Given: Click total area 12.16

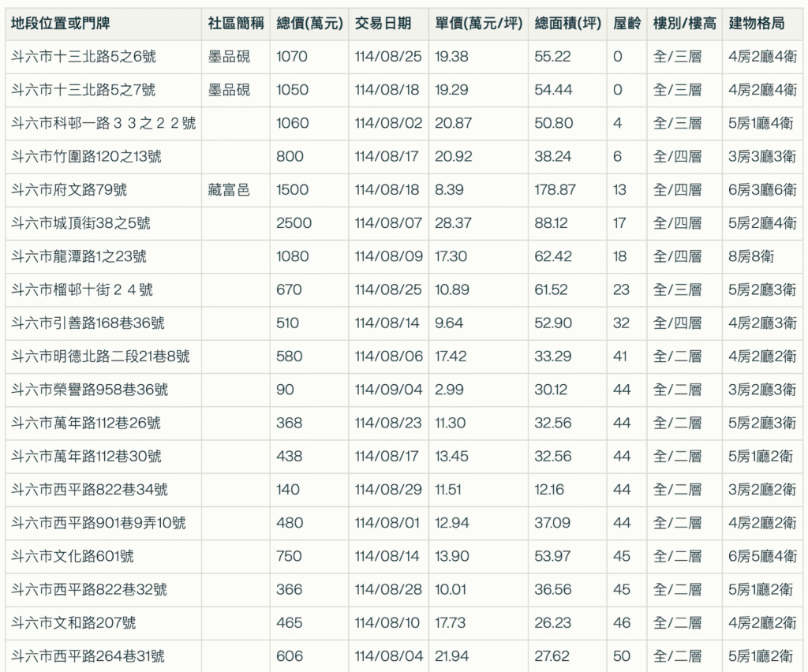Looking at the screenshot, I should point(549,490).
